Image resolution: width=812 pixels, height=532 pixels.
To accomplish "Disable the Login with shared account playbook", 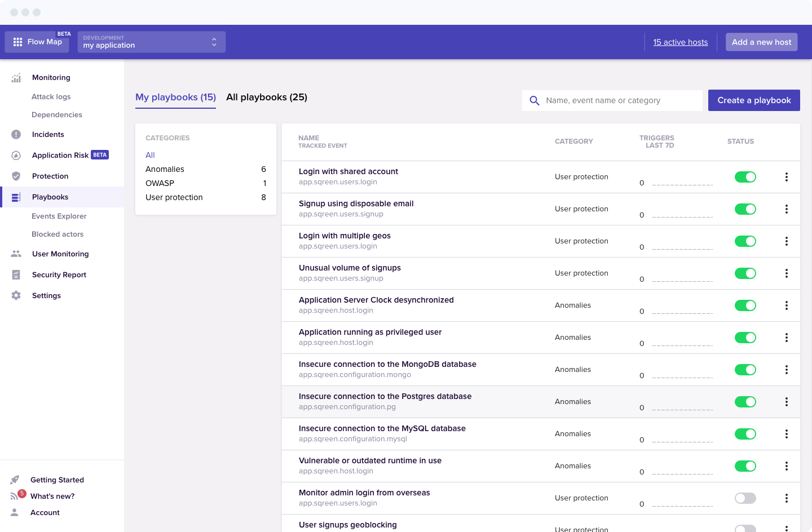I will point(745,177).
